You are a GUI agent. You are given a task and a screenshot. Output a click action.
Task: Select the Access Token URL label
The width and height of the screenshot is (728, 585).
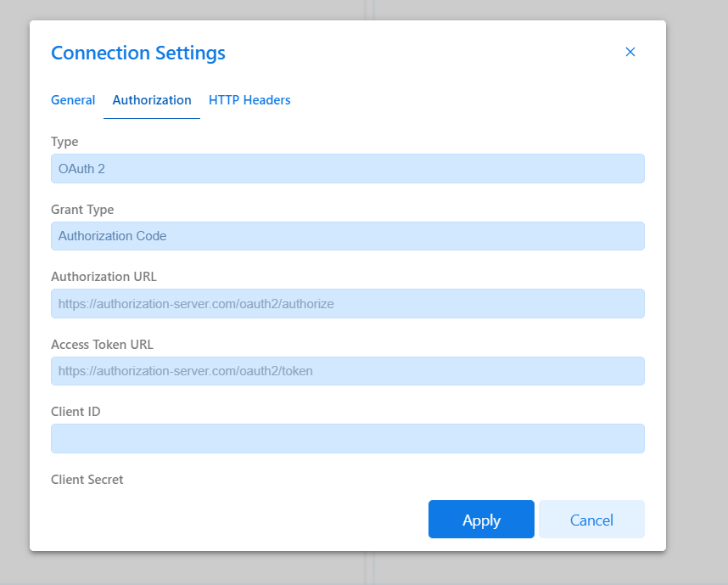pos(102,344)
